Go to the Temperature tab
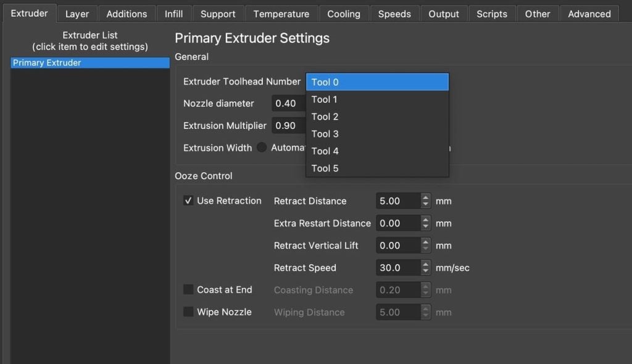The image size is (632, 364). (x=281, y=14)
